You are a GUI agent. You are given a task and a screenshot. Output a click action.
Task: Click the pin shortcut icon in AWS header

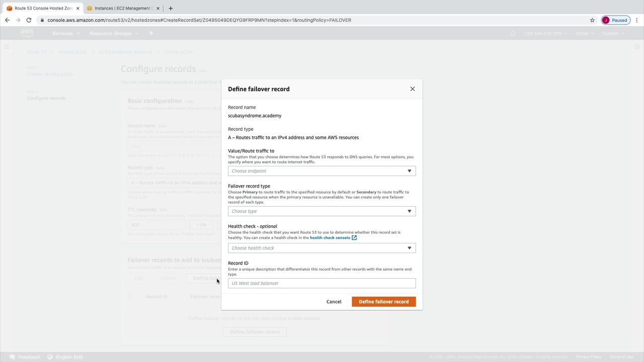click(x=151, y=33)
